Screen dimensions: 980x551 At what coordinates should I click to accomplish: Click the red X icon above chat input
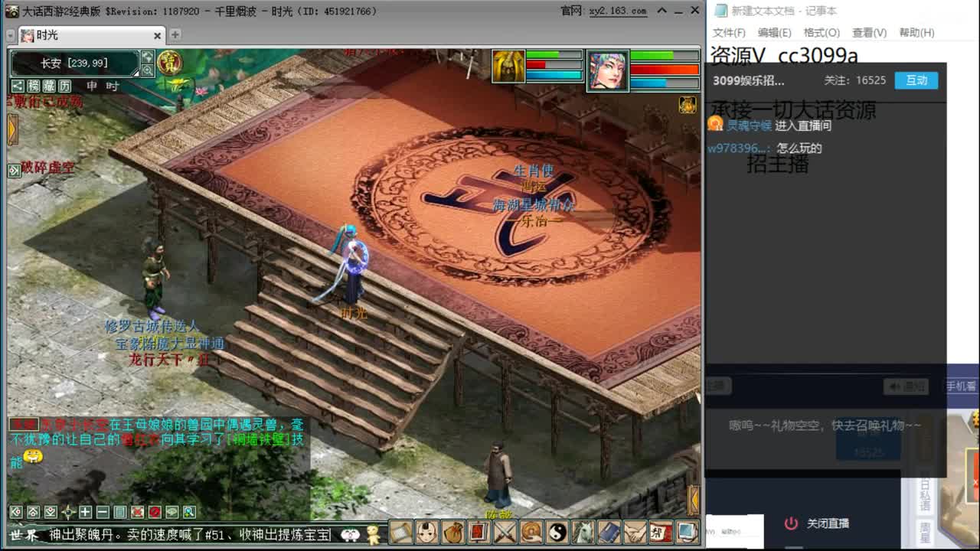click(x=137, y=512)
